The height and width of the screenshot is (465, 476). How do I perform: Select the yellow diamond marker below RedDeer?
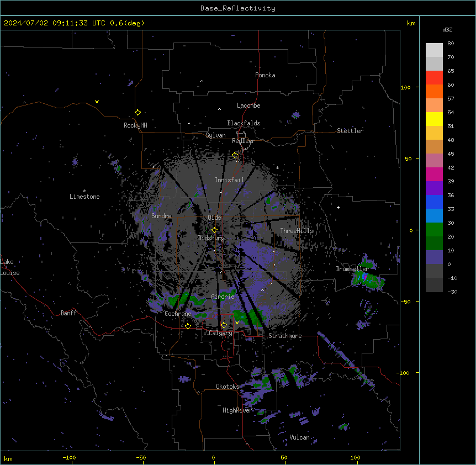click(235, 155)
